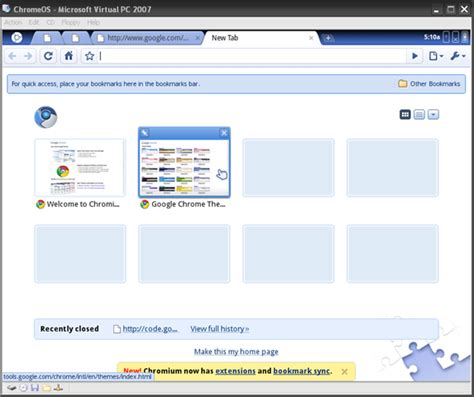The width and height of the screenshot is (474, 397).
Task: Click the Virtual PC title bar icon
Action: 6,9
